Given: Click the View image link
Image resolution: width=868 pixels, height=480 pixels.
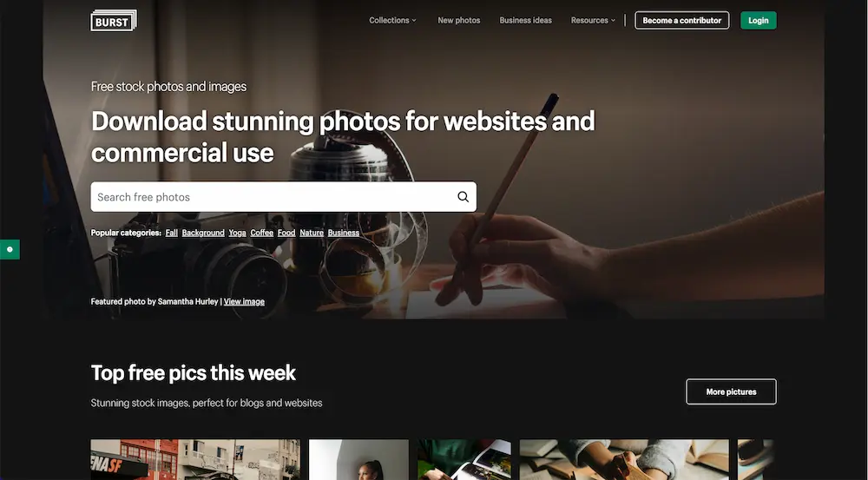Looking at the screenshot, I should point(244,302).
